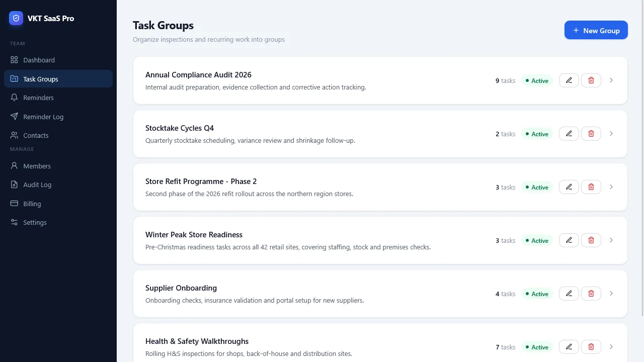Open Store Refit Programme - Phase 2 title
Viewport: 644px width, 362px height.
tap(201, 182)
